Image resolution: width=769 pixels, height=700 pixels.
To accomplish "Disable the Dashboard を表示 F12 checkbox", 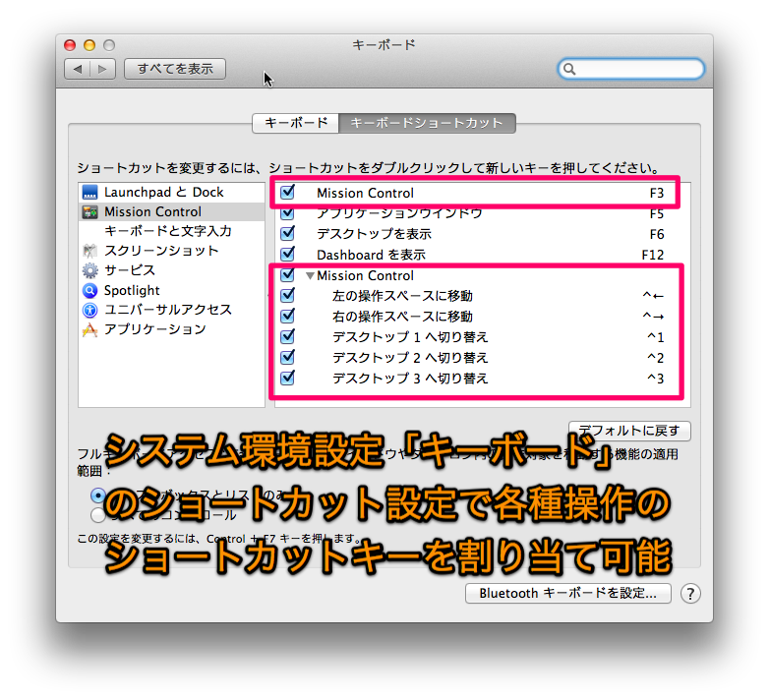I will click(288, 254).
